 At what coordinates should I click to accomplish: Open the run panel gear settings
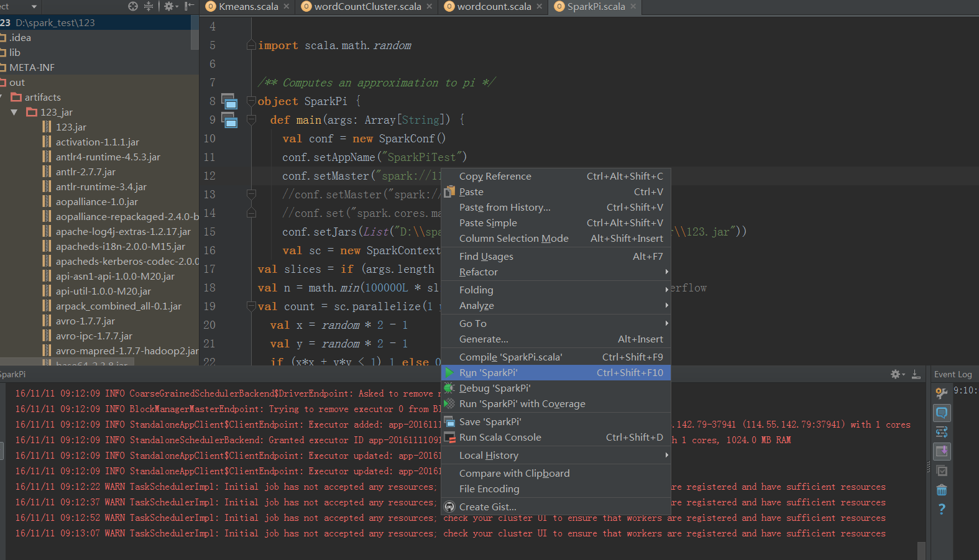pos(898,374)
